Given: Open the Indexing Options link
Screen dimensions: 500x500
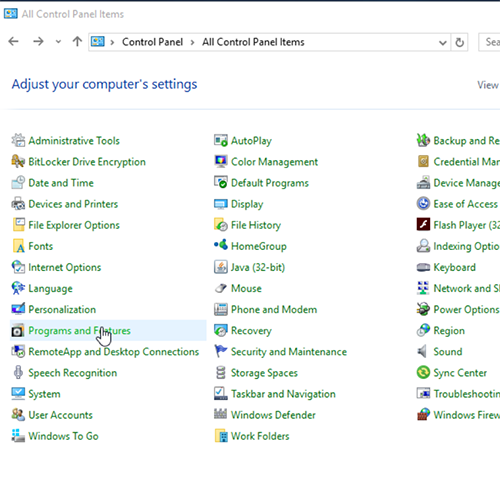Looking at the screenshot, I should [466, 246].
